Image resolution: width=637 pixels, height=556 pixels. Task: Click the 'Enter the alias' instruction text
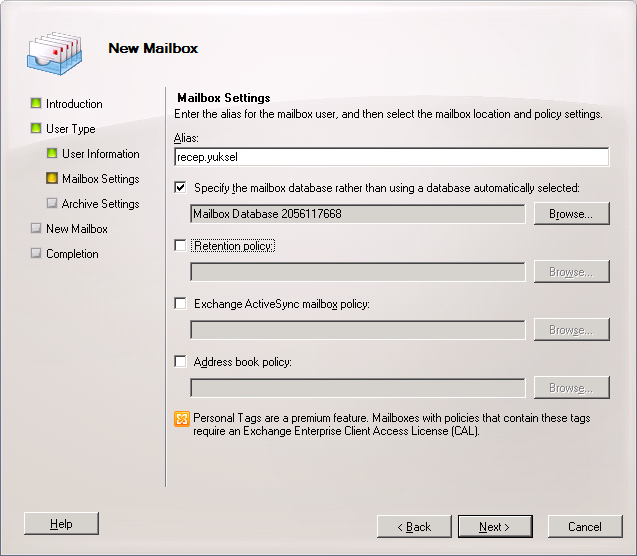pyautogui.click(x=388, y=114)
